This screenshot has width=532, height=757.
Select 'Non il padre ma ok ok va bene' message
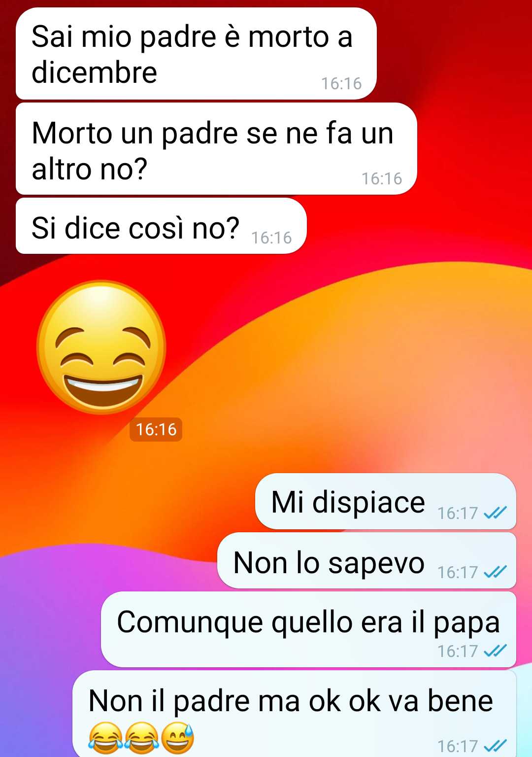tap(295, 714)
